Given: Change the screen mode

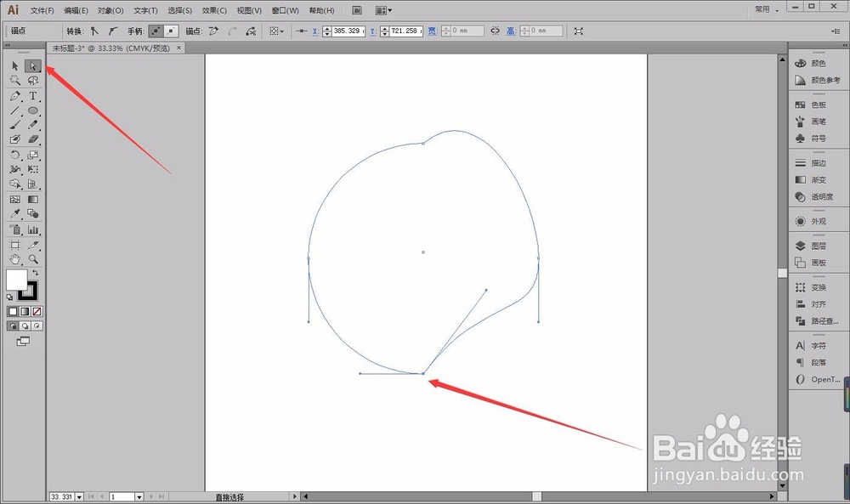Looking at the screenshot, I should (23, 342).
